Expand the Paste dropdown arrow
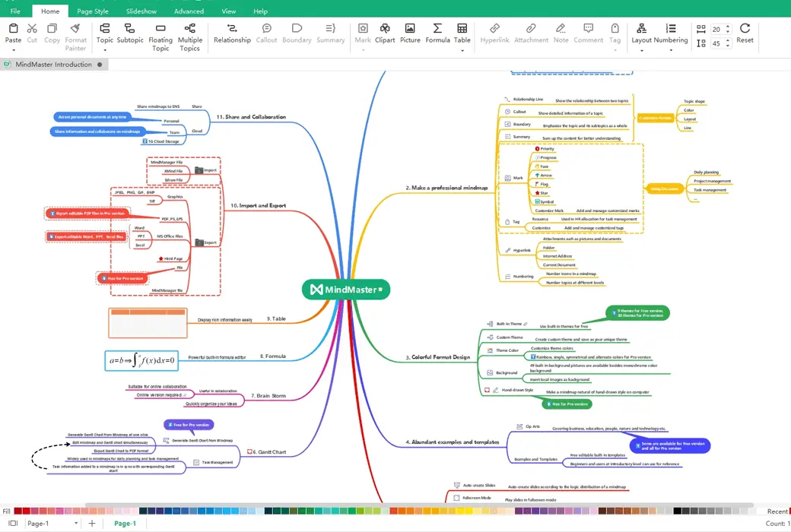The image size is (791, 532). 13,50
